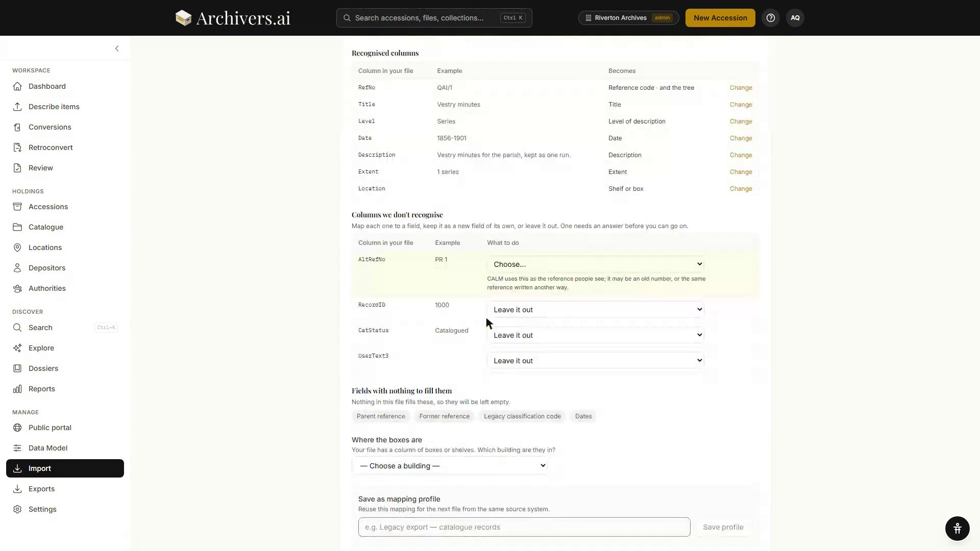
Task: Open the AQ user avatar menu
Action: coord(795,18)
